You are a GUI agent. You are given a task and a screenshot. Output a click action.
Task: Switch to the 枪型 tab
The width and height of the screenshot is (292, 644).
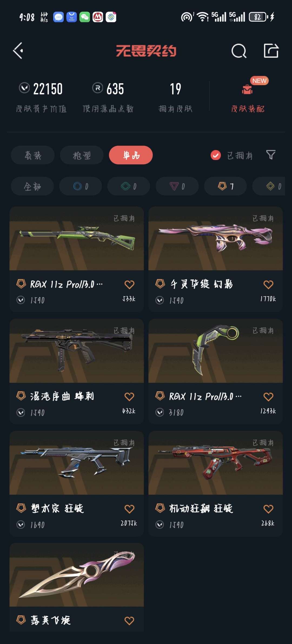coord(82,155)
